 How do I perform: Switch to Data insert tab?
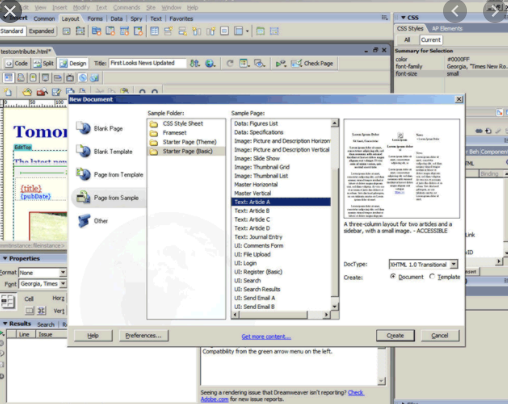(117, 19)
